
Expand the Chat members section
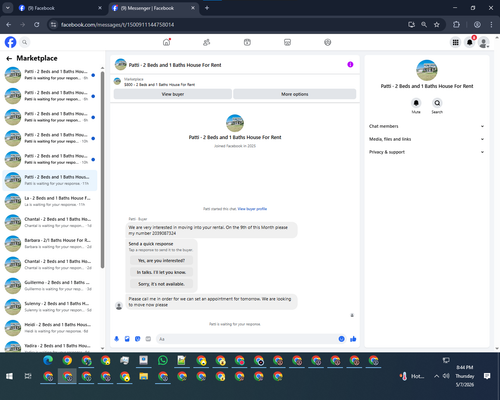427,126
